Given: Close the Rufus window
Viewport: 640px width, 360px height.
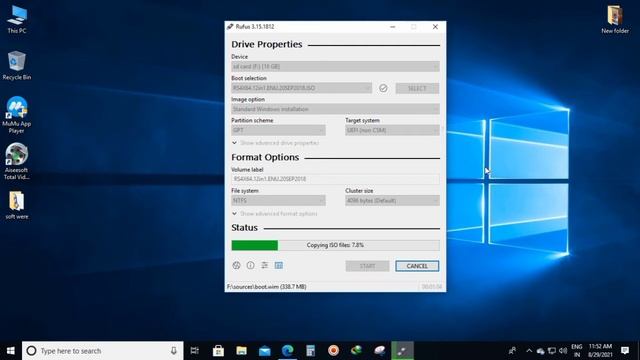Looking at the screenshot, I should coord(435,27).
